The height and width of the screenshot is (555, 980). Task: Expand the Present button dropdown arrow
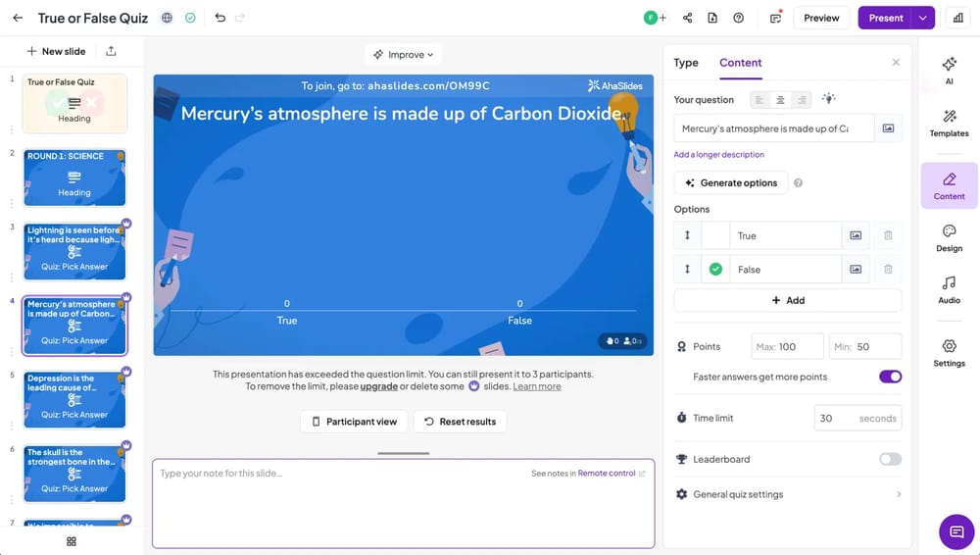[x=922, y=18]
